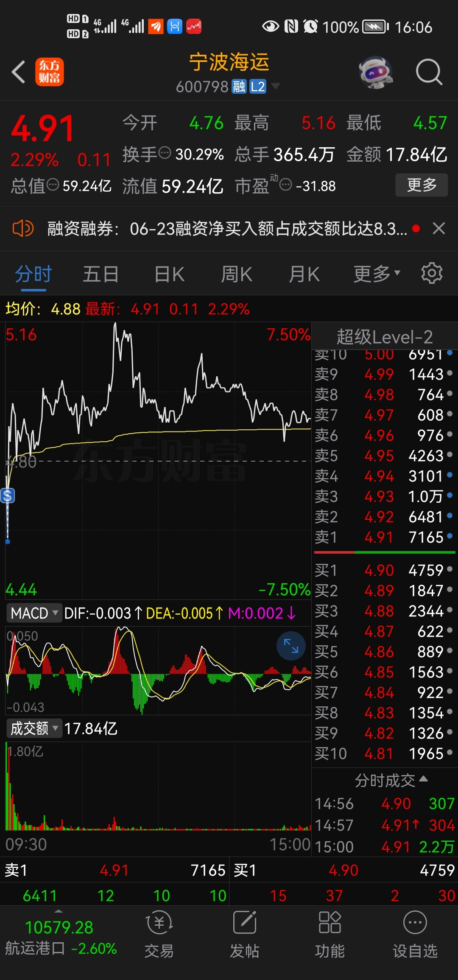Switch to 日K tab

point(169,274)
